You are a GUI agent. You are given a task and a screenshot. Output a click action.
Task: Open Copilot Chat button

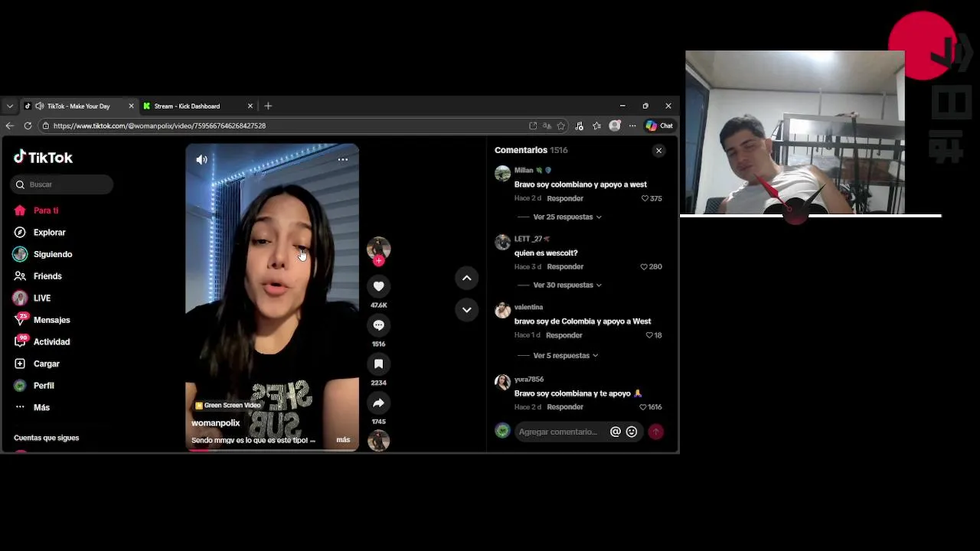659,126
